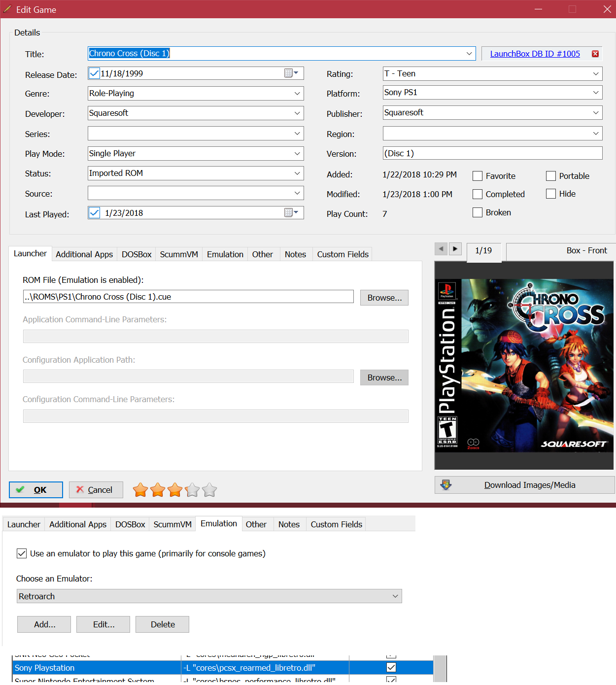Viewport: 616px width, 685px height.
Task: Click the Add... emulator button
Action: point(44,624)
